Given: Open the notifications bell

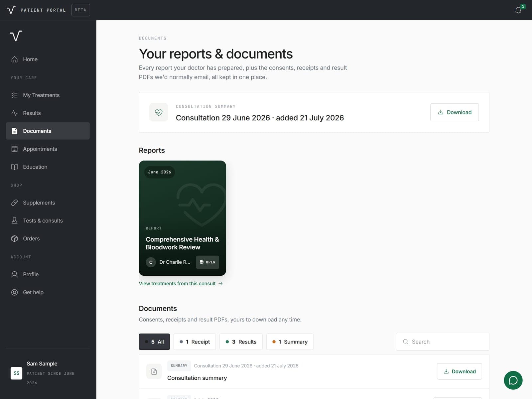Looking at the screenshot, I should tap(518, 10).
